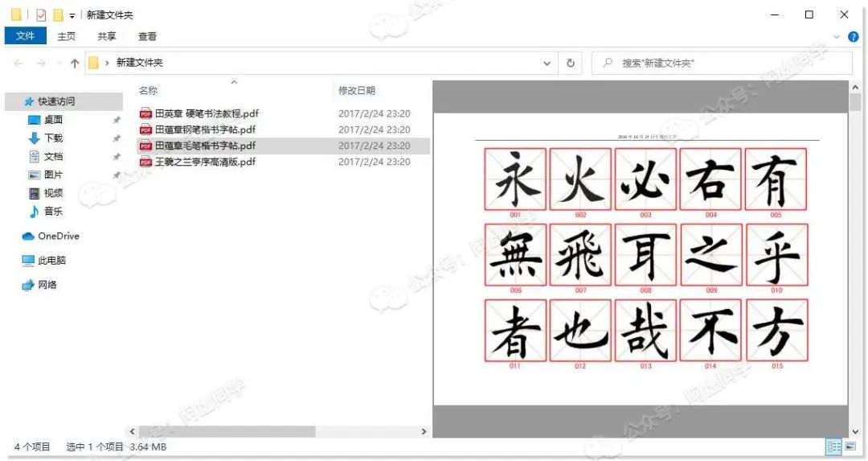
Task: Open 此电脑 in the navigation pane
Action: [x=51, y=261]
